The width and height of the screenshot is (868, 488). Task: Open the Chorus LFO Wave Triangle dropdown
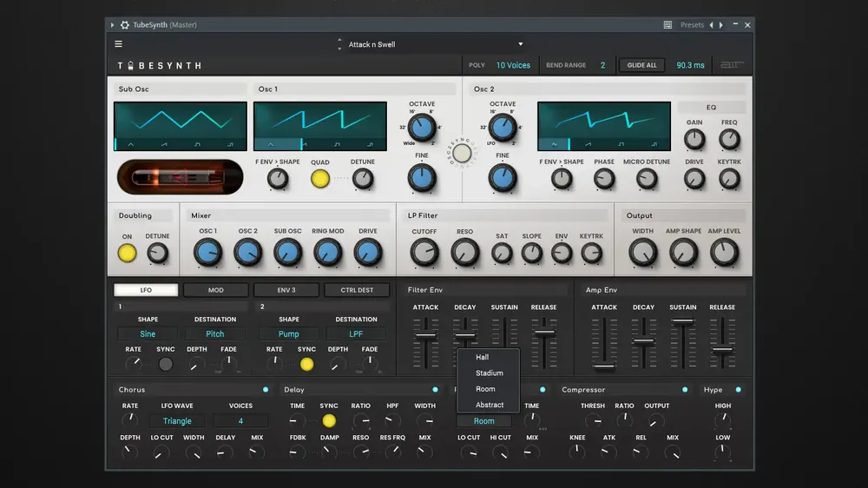(177, 421)
